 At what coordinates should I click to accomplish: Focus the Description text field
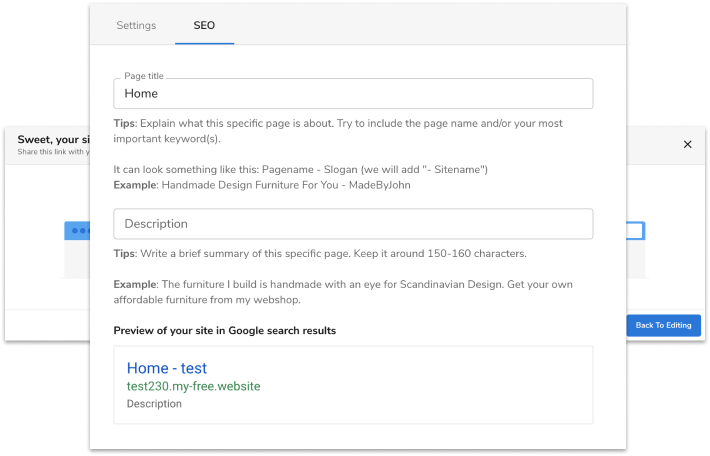coord(353,224)
